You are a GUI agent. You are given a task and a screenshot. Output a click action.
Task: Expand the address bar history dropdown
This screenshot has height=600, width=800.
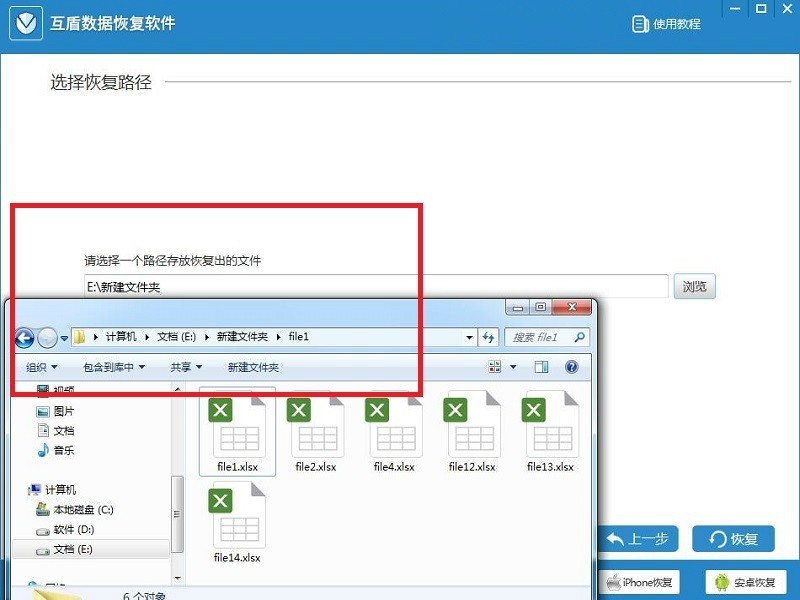click(469, 337)
